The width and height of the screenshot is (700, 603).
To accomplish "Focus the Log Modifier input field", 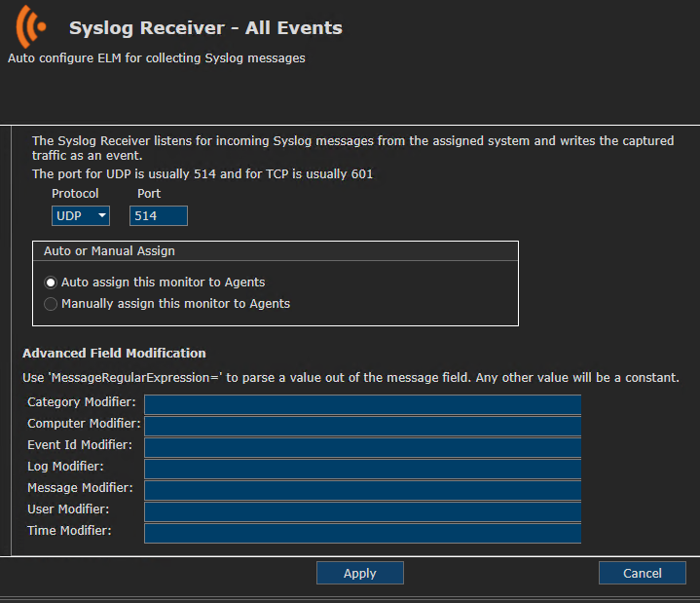I will click(x=362, y=469).
